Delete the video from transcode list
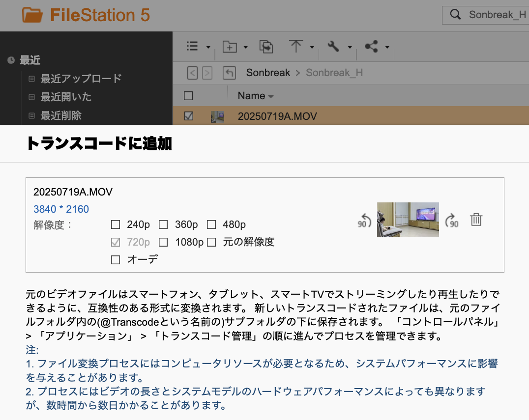The width and height of the screenshot is (529, 420). coord(476,220)
